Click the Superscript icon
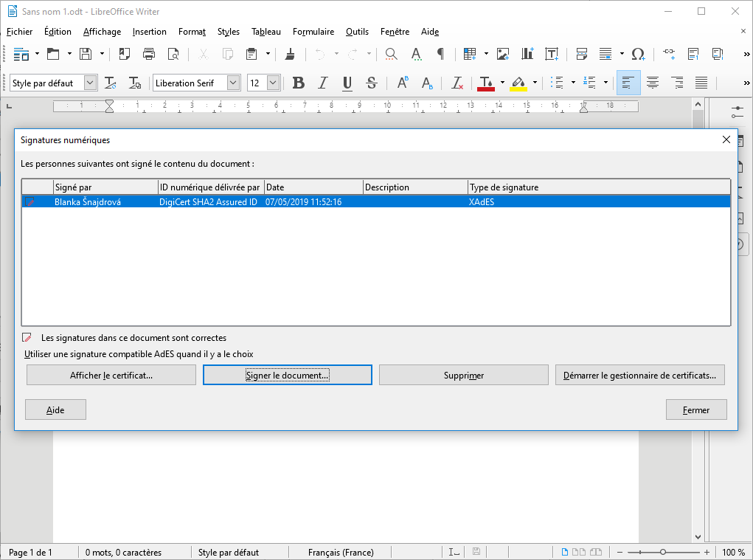Screen dimensions: 753x560 (x=403, y=83)
